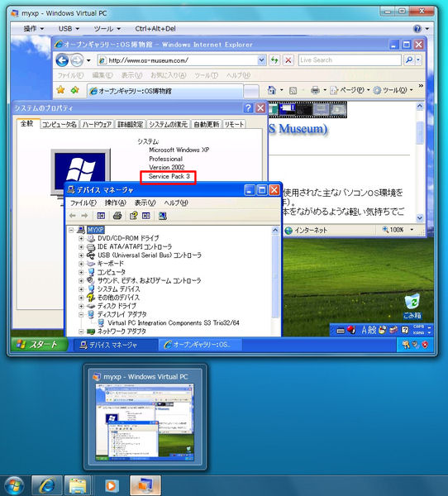Click the IE Back arrow button
The width and height of the screenshot is (448, 496).
pyautogui.click(x=62, y=60)
